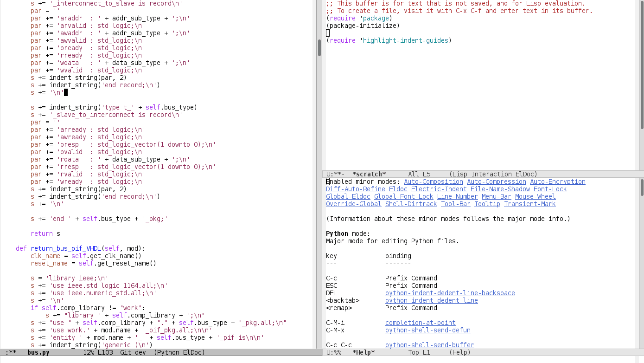Click 'end ' + self.bus_type + '_pkg;' line
Screen dimensions: 644x363
coord(99,219)
